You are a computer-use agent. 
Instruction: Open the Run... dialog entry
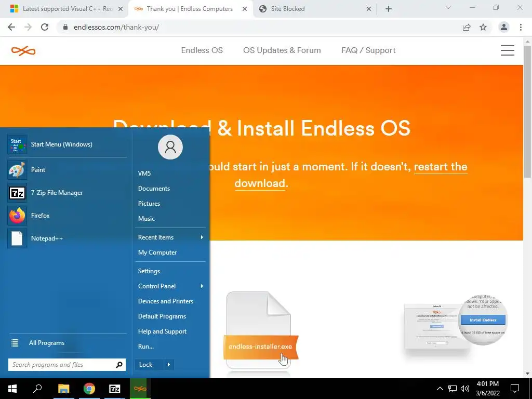[170, 347]
